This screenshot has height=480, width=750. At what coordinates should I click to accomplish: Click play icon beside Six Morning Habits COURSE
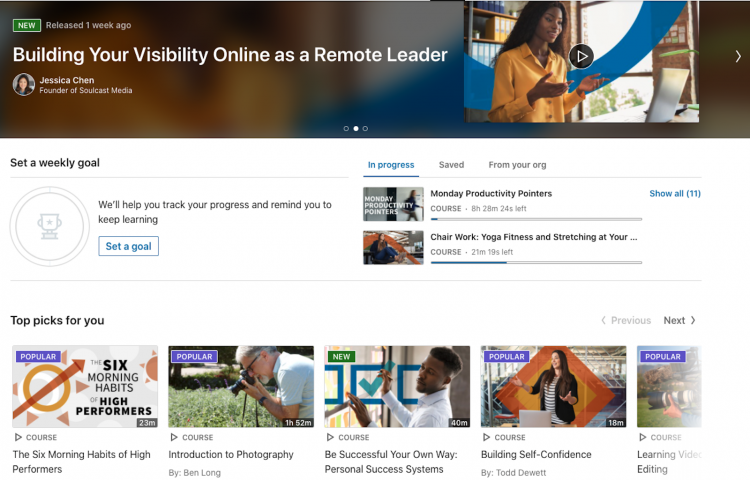pos(18,437)
